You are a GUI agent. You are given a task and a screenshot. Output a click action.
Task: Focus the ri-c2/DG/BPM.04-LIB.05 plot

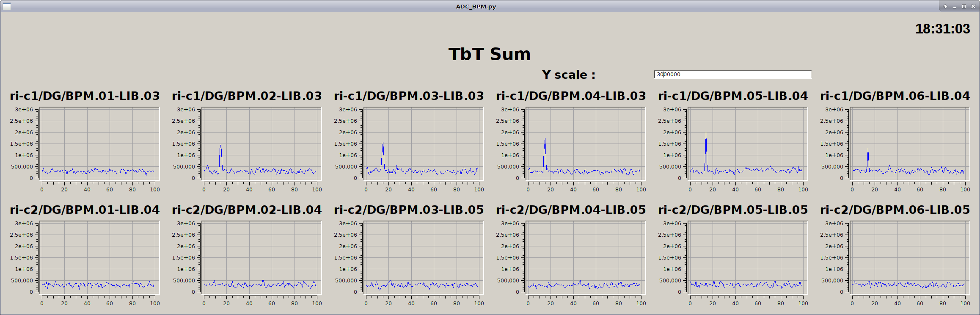click(585, 257)
